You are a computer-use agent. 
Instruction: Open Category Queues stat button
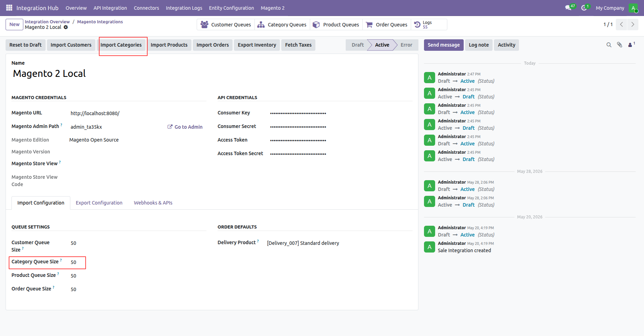pyautogui.click(x=282, y=25)
